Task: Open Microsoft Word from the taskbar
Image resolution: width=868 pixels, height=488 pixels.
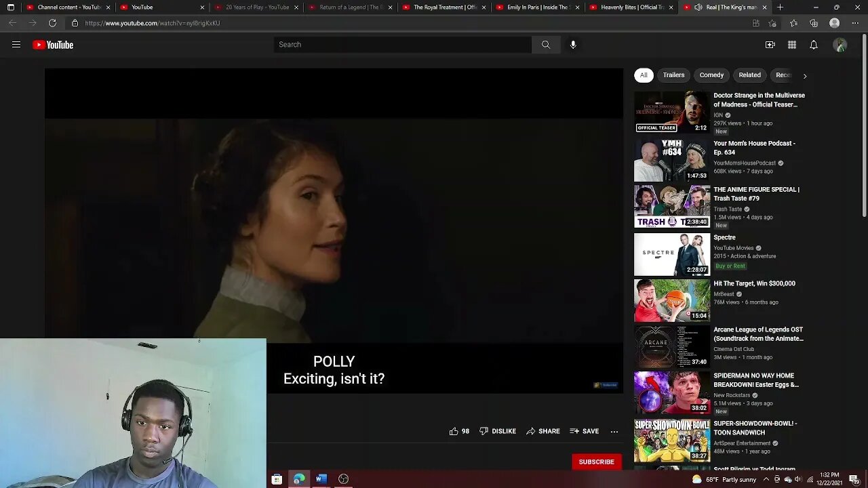Action: 321,479
